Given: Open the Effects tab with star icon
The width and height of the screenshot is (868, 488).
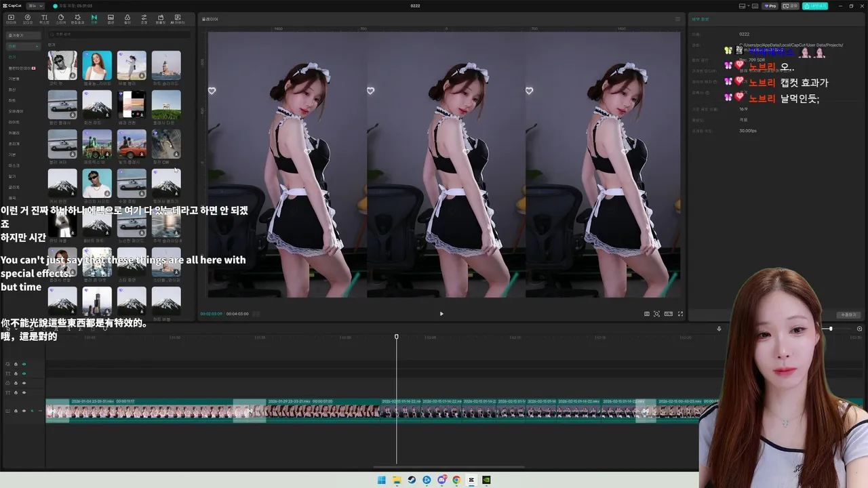Looking at the screenshot, I should (x=77, y=19).
